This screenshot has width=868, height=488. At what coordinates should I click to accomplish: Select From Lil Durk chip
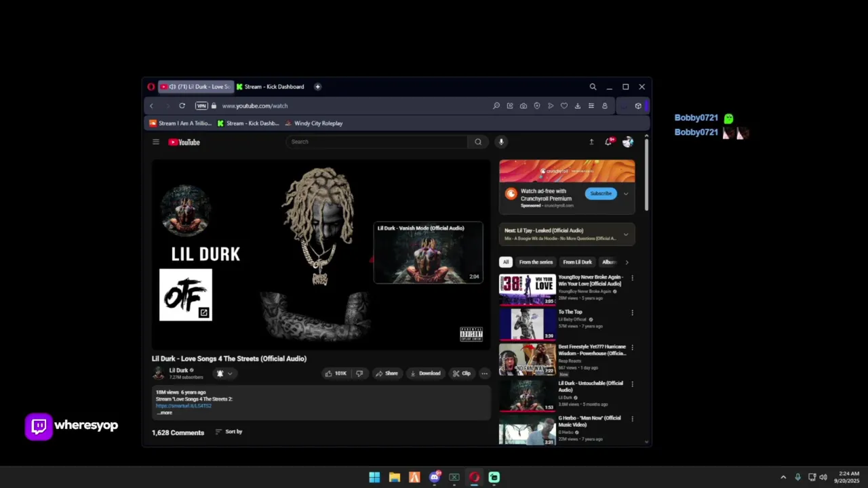578,262
